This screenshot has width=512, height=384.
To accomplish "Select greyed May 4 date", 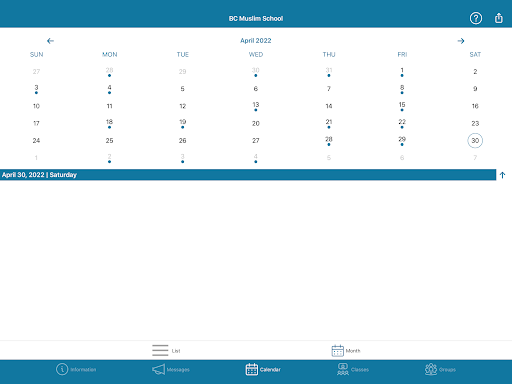I will click(256, 158).
